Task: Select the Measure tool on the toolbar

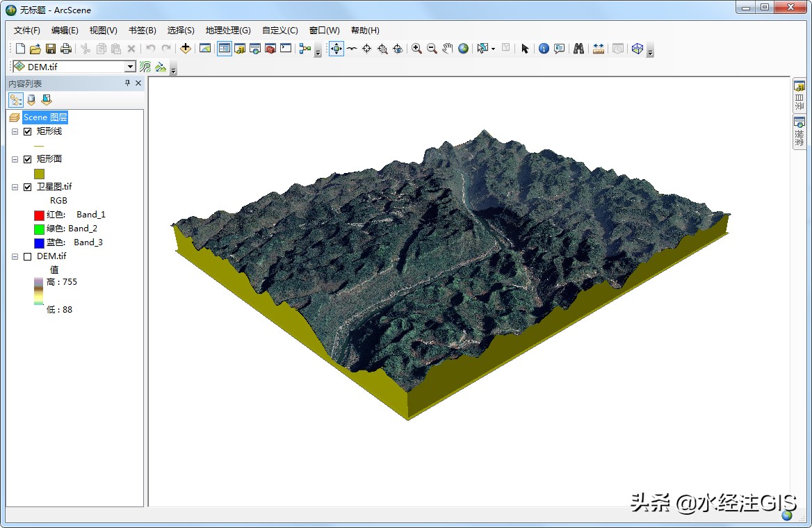Action: pyautogui.click(x=599, y=49)
